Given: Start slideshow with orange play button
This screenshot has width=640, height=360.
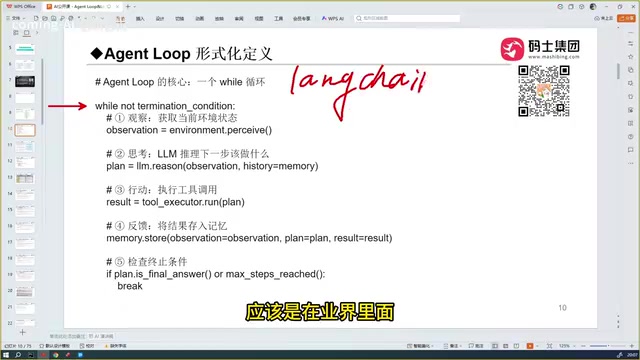Looking at the screenshot, I should click(530, 346).
